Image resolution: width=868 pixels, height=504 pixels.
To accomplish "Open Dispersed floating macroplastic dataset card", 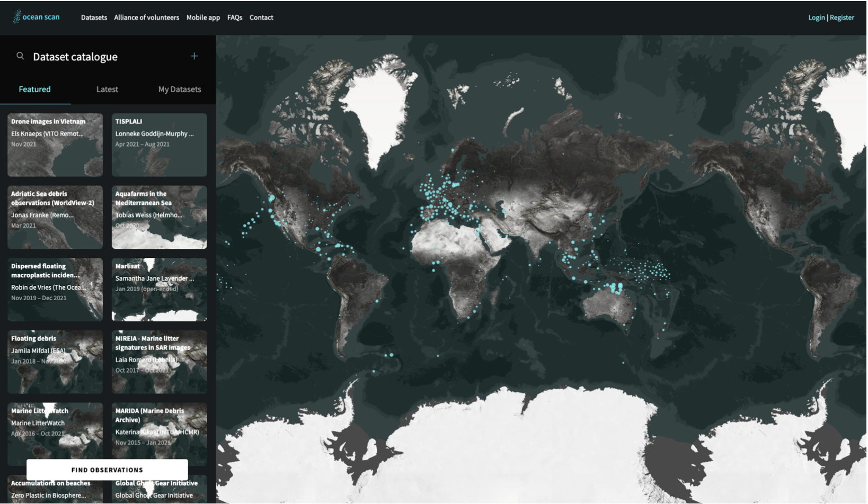I will (55, 290).
